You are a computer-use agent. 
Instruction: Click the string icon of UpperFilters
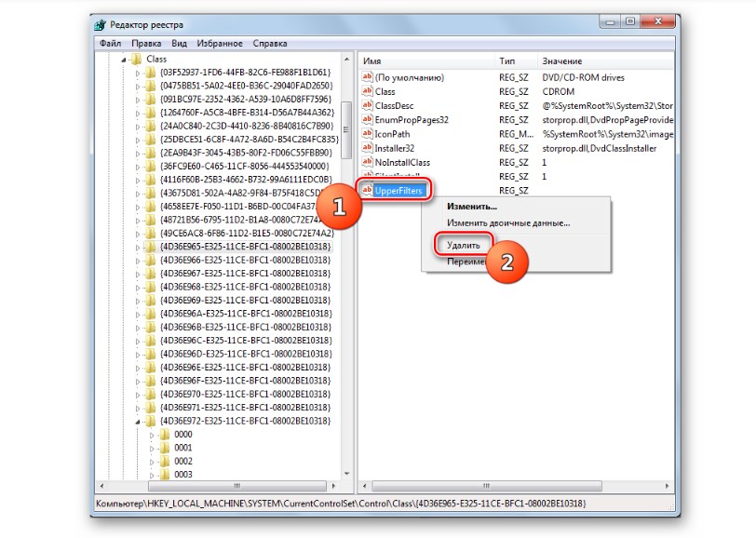(x=368, y=190)
